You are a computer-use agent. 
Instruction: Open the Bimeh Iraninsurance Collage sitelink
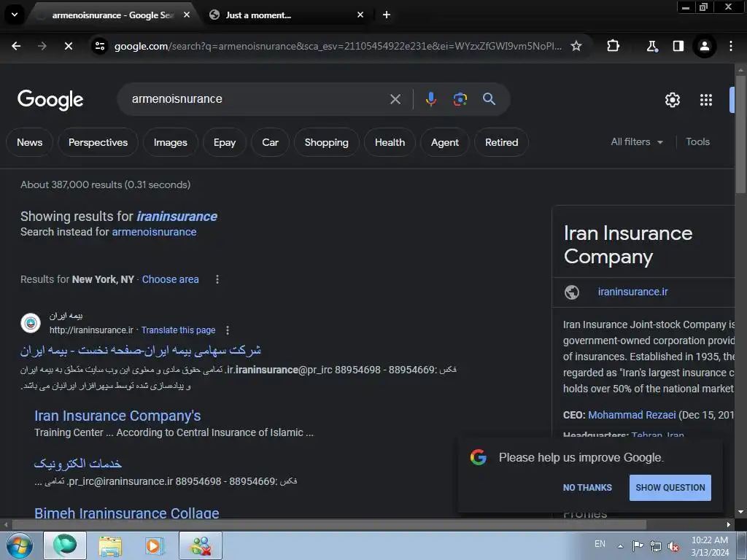click(127, 513)
